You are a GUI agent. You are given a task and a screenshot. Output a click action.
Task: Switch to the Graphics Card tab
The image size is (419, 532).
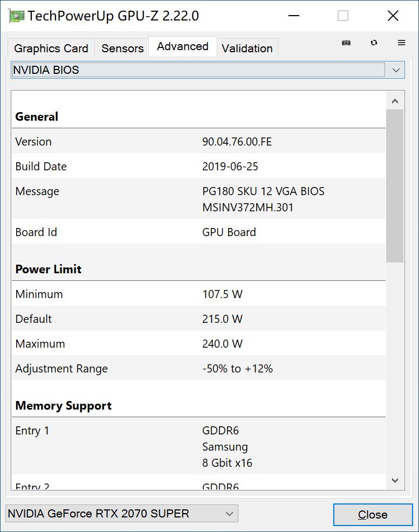pyautogui.click(x=51, y=48)
